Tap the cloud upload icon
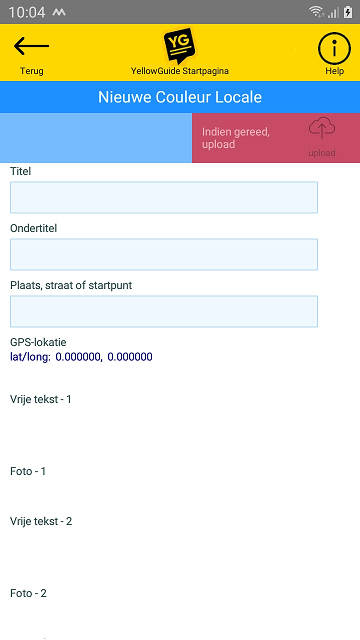Screen dimensions: 360x640 click(x=322, y=128)
